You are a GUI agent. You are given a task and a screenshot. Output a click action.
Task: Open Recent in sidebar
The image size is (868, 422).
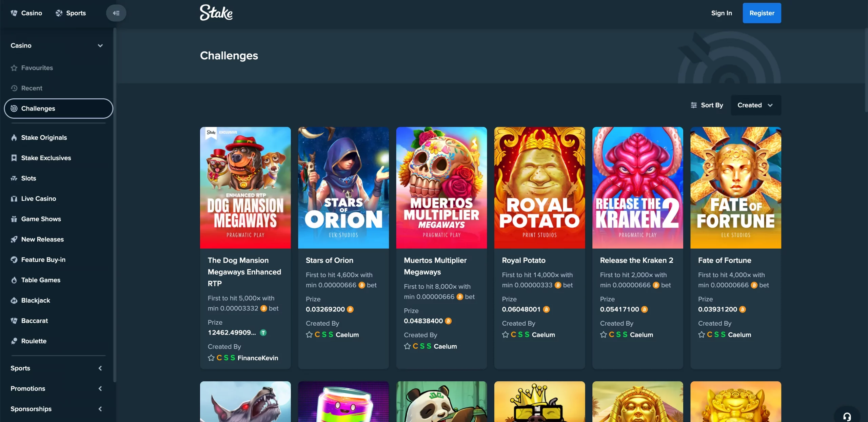58,88
